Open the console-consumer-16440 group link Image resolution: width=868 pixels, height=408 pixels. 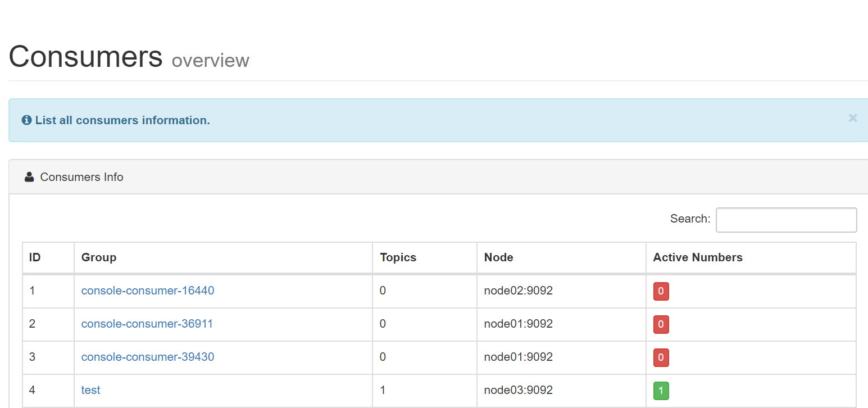tap(148, 291)
